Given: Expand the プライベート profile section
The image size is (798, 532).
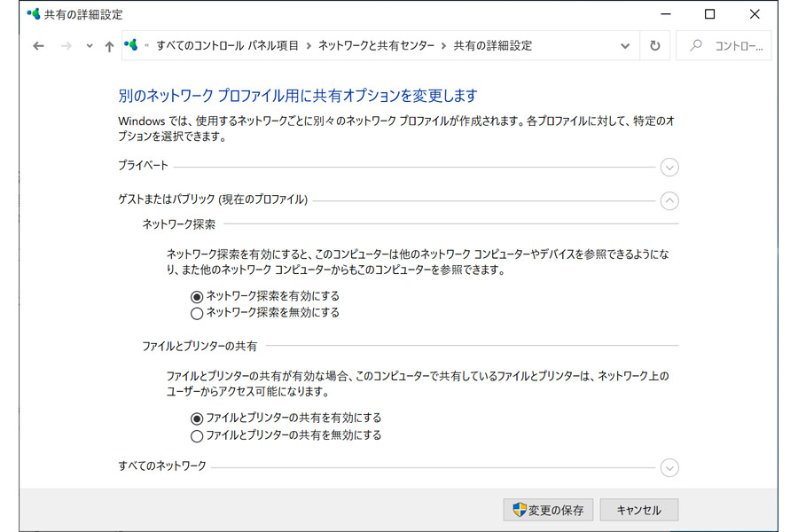Looking at the screenshot, I should (669, 167).
